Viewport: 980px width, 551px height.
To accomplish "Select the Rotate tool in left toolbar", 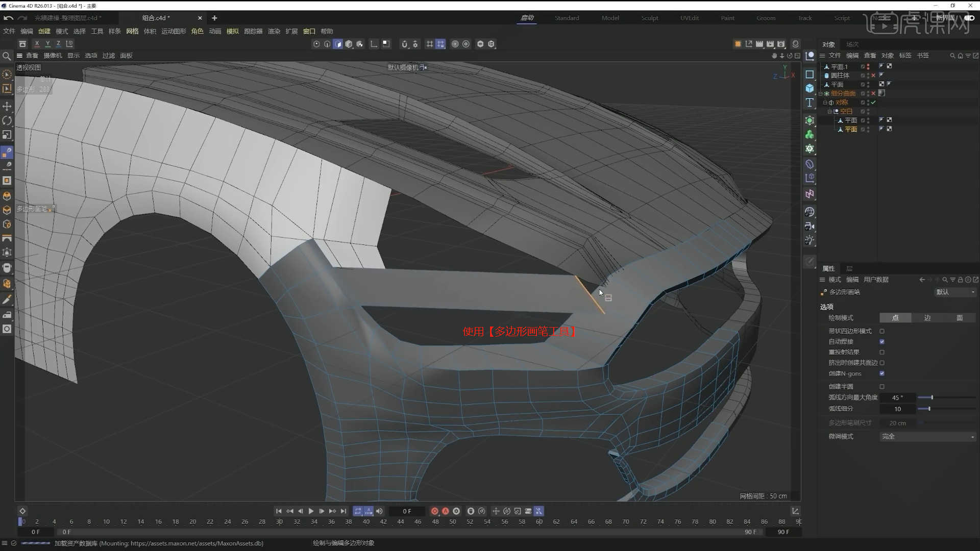I will pyautogui.click(x=7, y=120).
